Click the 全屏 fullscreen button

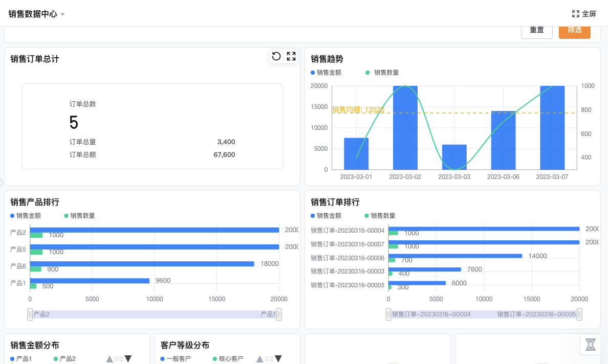pyautogui.click(x=584, y=14)
